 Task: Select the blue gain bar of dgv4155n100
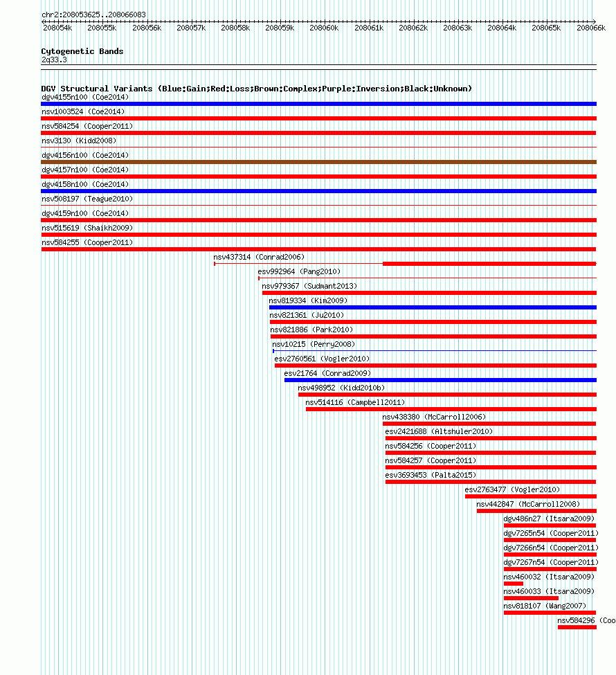(318, 104)
